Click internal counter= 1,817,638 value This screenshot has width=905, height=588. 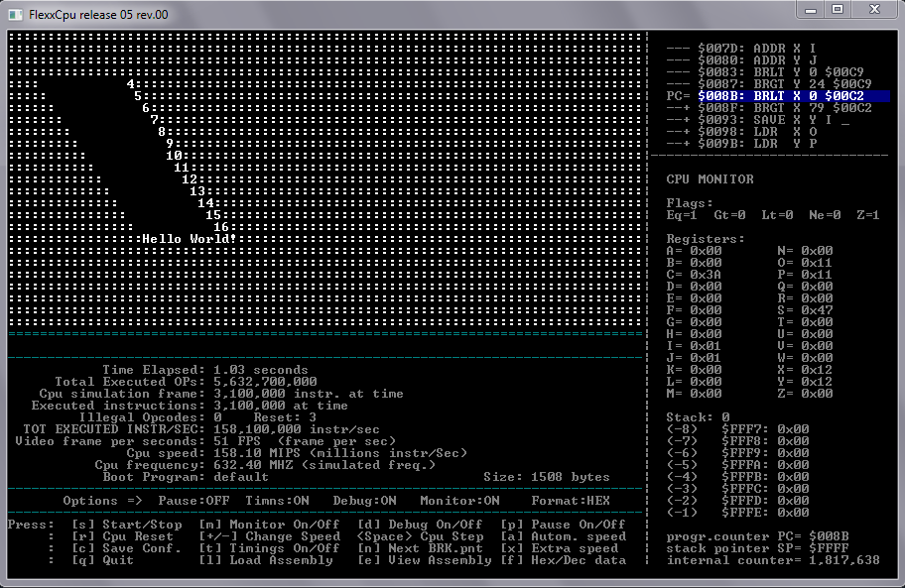[844, 560]
